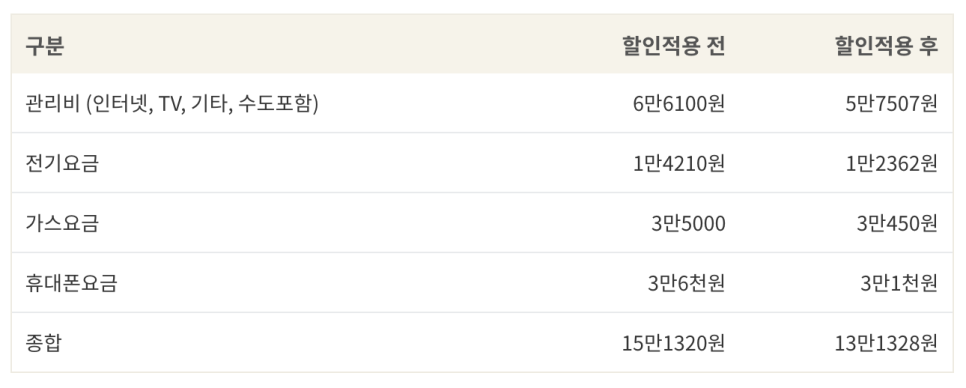Select the 전기요금 row label
The height and width of the screenshot is (388, 966).
click(x=62, y=163)
